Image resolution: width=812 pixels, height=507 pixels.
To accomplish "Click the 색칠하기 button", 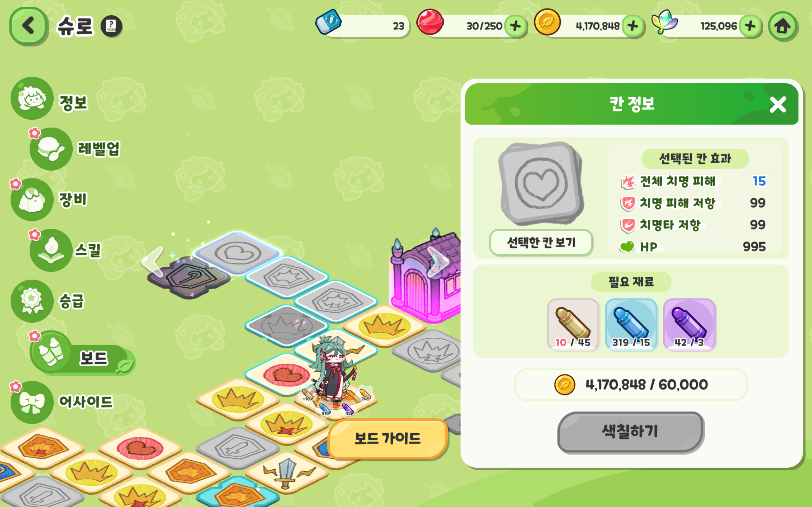I will coord(631,432).
